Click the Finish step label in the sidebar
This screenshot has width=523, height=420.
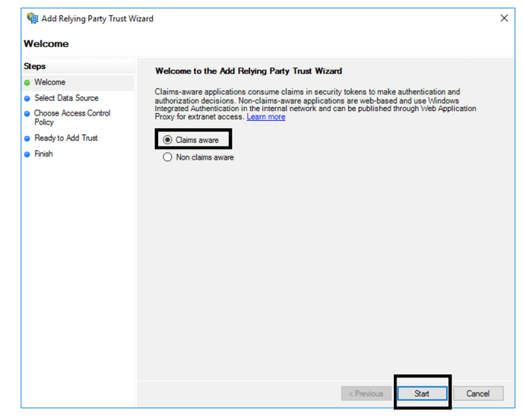[x=44, y=153]
